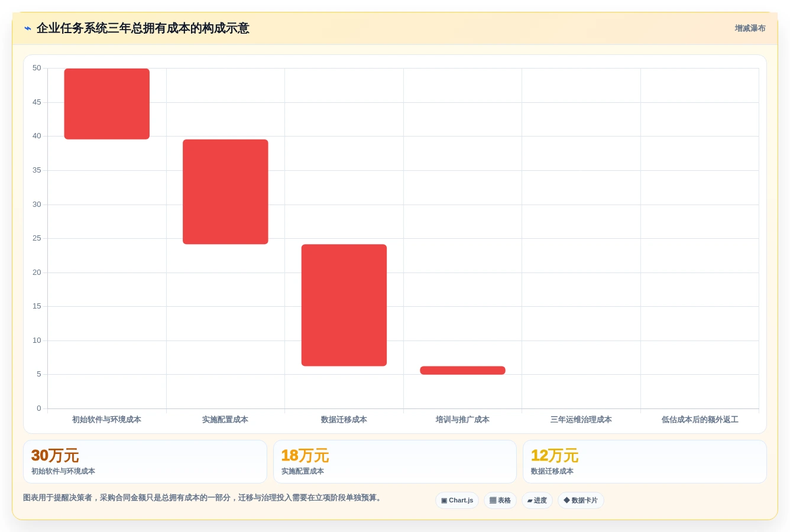Click the footnote text starting 图表用于提醒决策者

pos(203,498)
